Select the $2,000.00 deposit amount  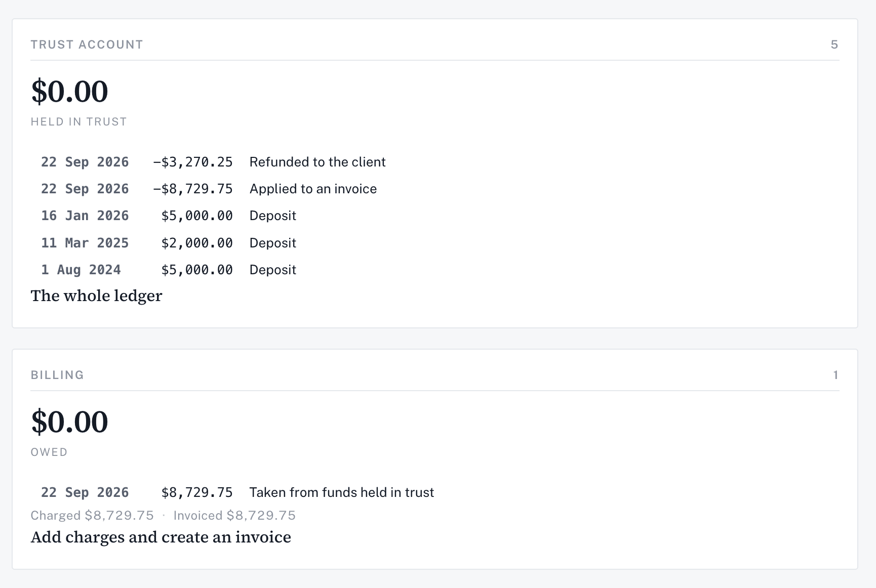coord(197,243)
